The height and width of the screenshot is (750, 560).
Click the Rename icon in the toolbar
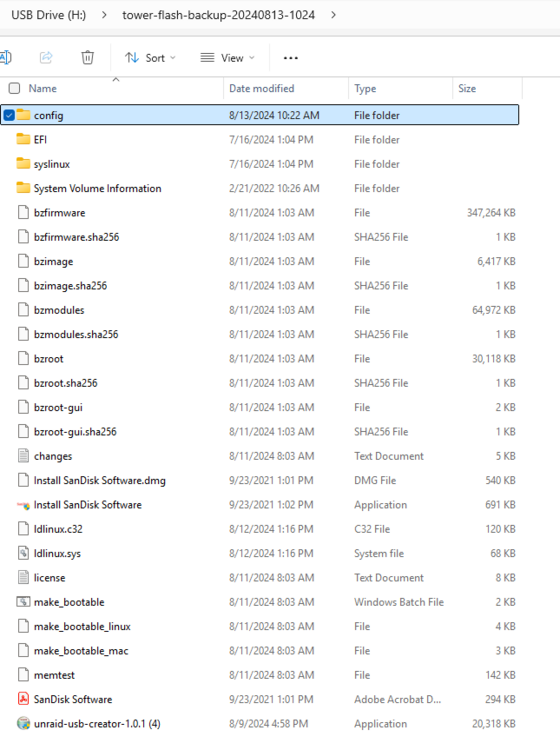point(6,58)
